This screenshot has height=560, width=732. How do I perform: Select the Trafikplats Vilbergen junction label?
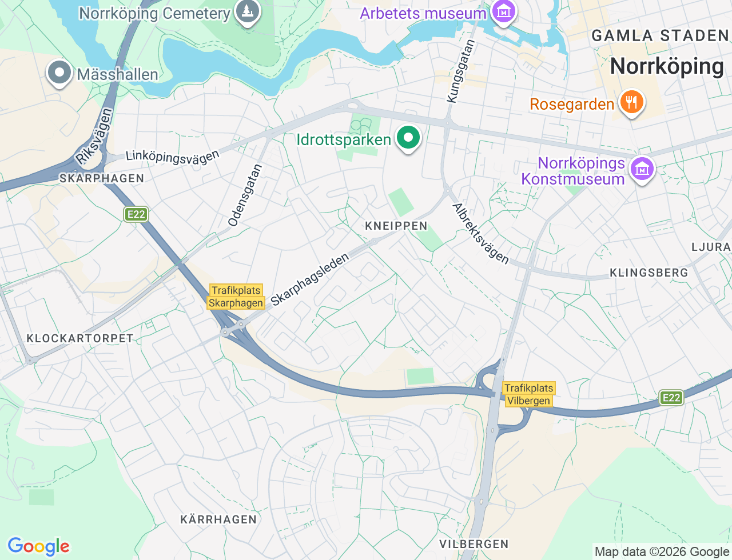tap(529, 394)
